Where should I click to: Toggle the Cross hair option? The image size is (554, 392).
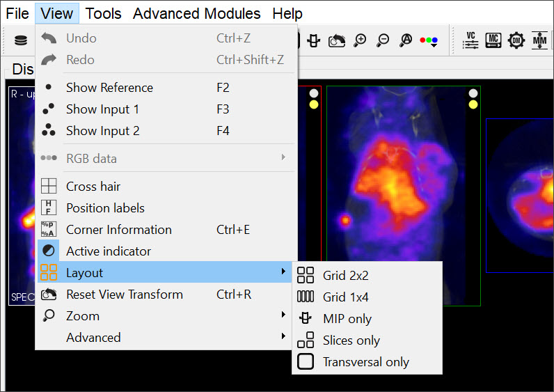93,187
